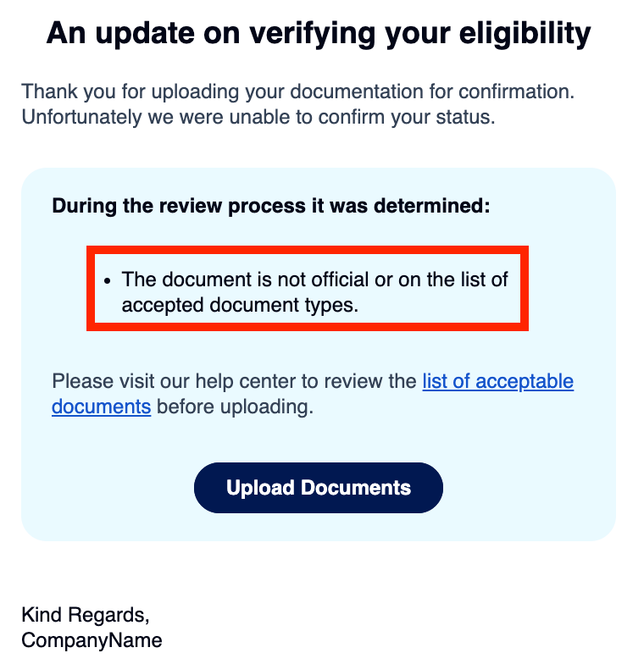Open the "list of acceptable" link

click(x=497, y=381)
